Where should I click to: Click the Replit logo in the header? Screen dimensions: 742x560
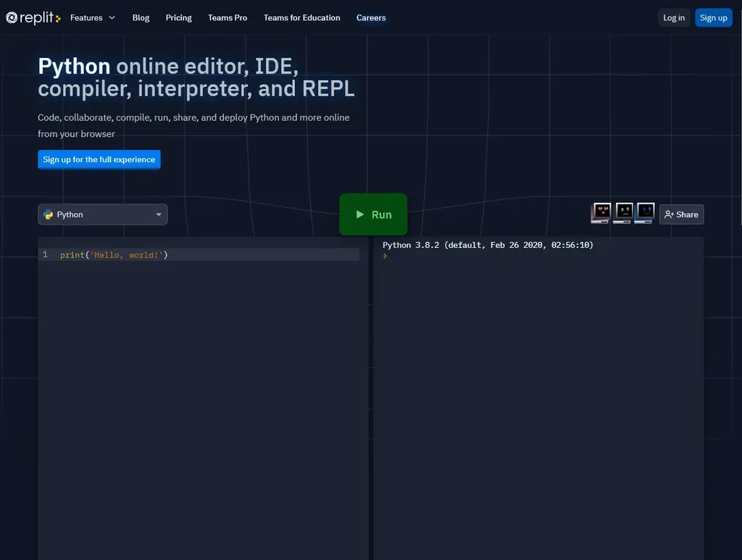(x=33, y=17)
